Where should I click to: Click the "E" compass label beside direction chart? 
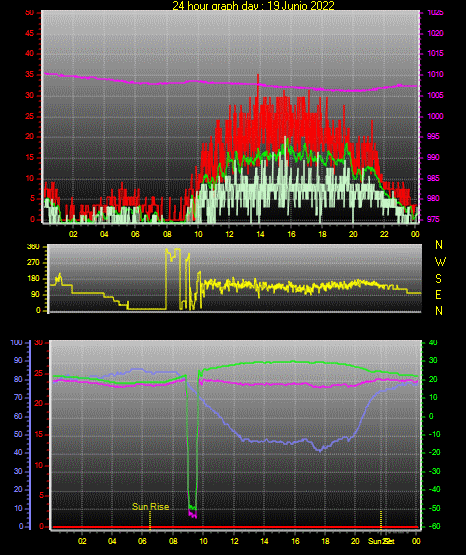click(438, 294)
